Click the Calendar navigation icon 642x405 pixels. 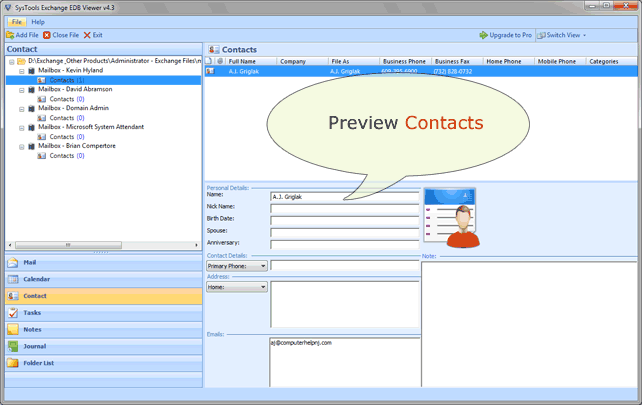[13, 279]
